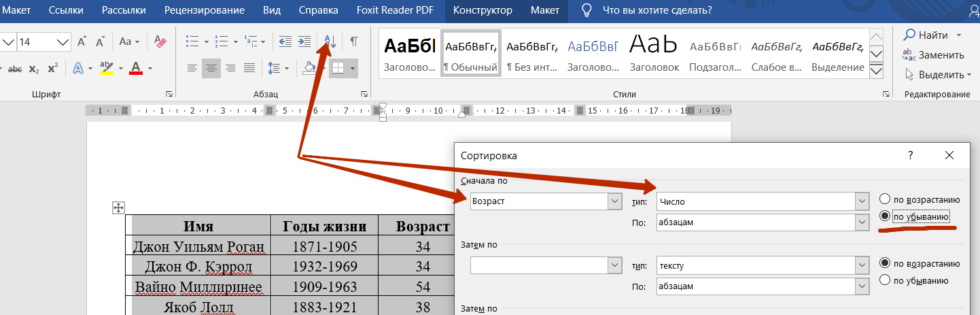This screenshot has height=315, width=980.
Task: Apply the 'Подзагол...' style
Action: [715, 54]
